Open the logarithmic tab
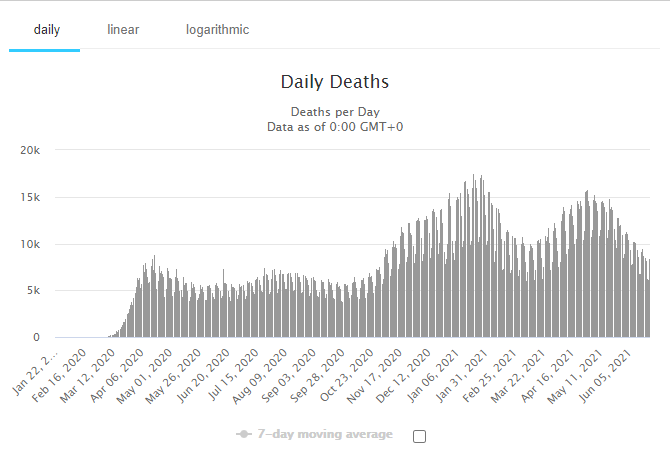The width and height of the screenshot is (670, 462). pyautogui.click(x=217, y=30)
